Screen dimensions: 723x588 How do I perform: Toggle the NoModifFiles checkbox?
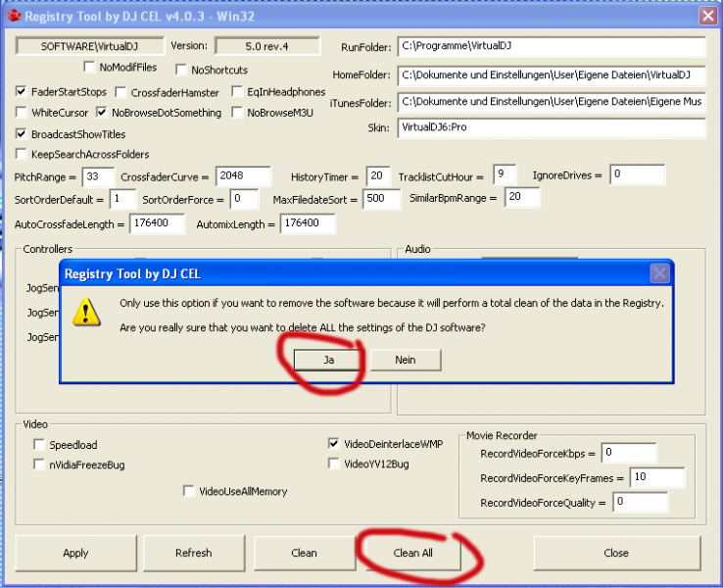[89, 67]
